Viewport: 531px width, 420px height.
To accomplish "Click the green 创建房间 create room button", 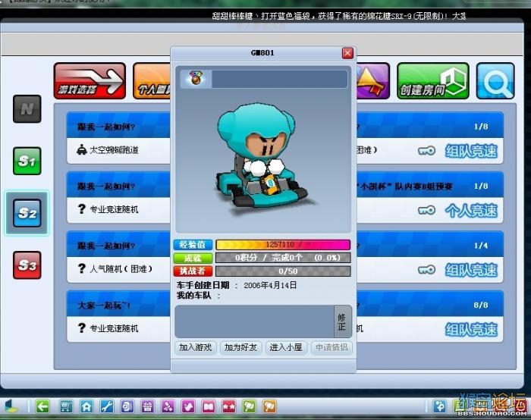I will 433,81.
